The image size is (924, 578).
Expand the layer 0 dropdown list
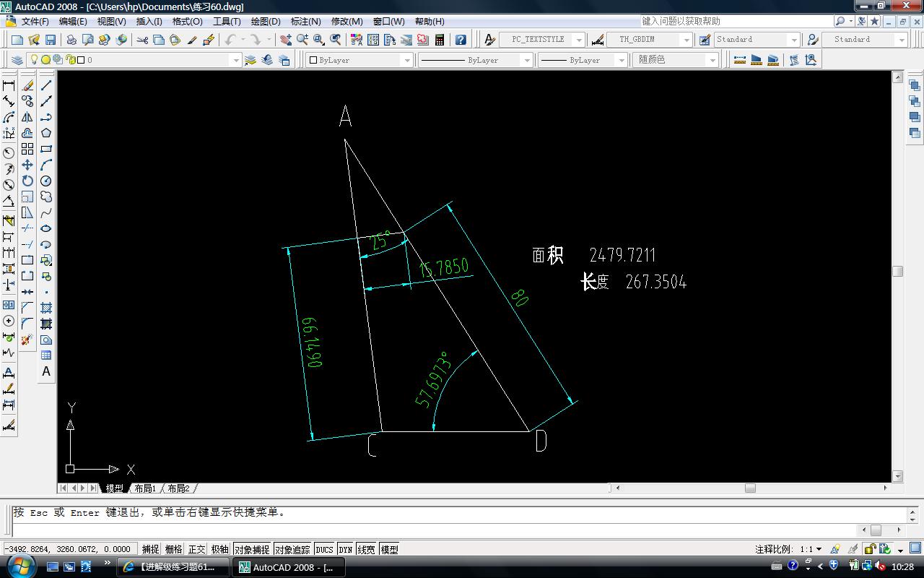coord(235,60)
